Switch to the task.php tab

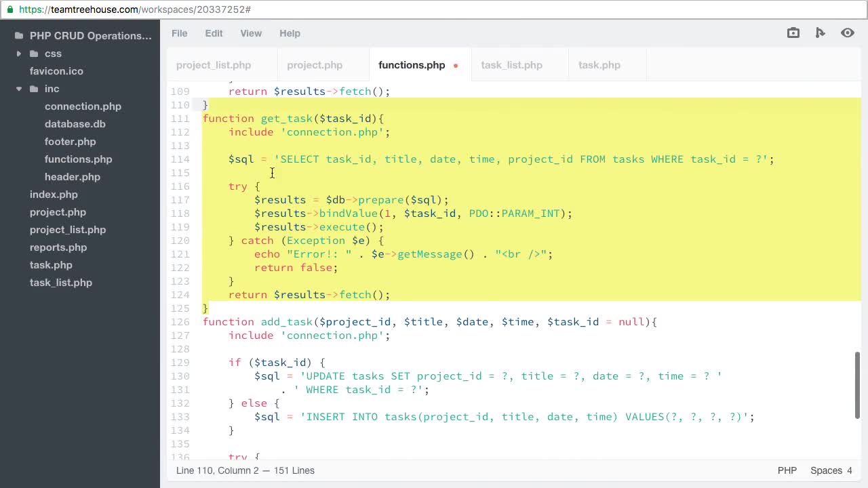[x=599, y=65]
